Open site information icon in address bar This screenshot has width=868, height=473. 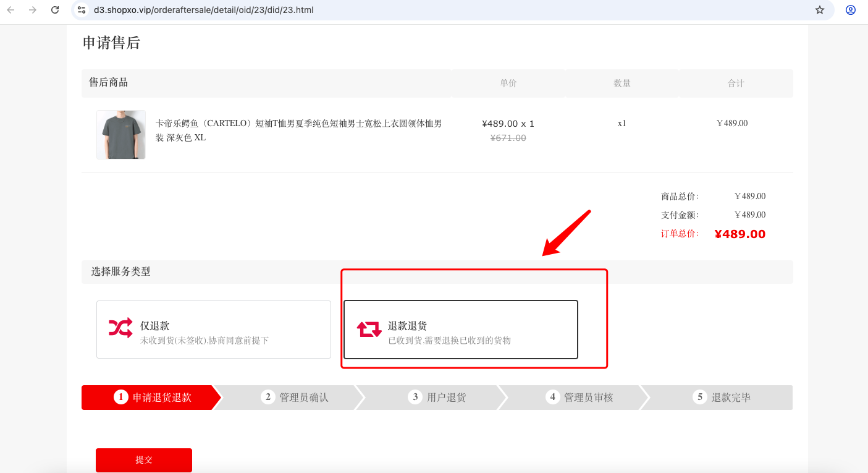(82, 10)
